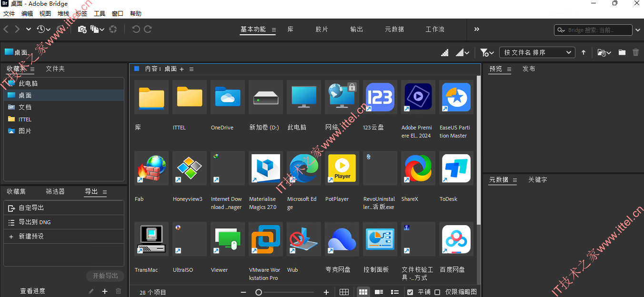
Task: Click the Open in Camera Raw aperture icon
Action: [x=113, y=30]
